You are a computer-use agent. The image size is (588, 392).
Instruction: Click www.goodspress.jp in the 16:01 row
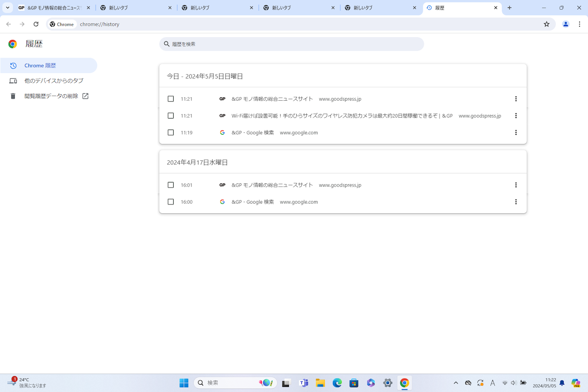click(340, 185)
